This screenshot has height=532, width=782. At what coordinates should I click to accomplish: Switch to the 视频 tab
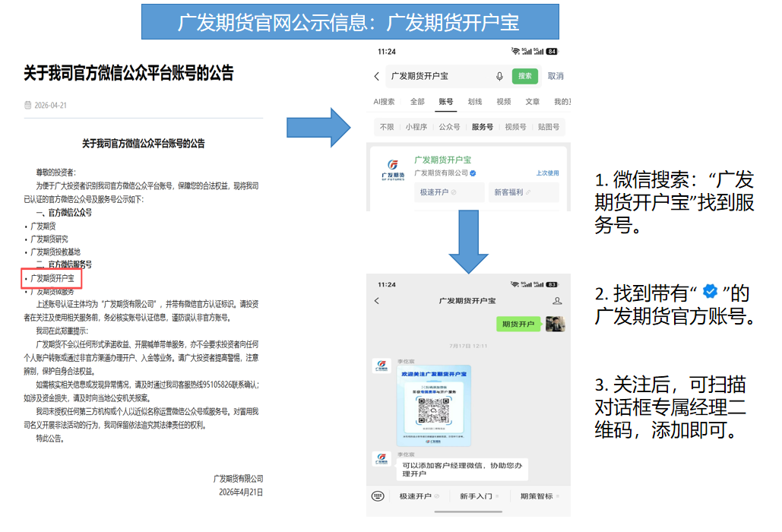504,102
